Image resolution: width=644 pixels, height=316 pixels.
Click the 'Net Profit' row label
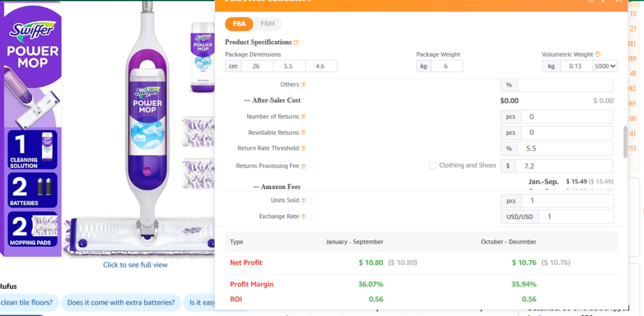coord(246,262)
